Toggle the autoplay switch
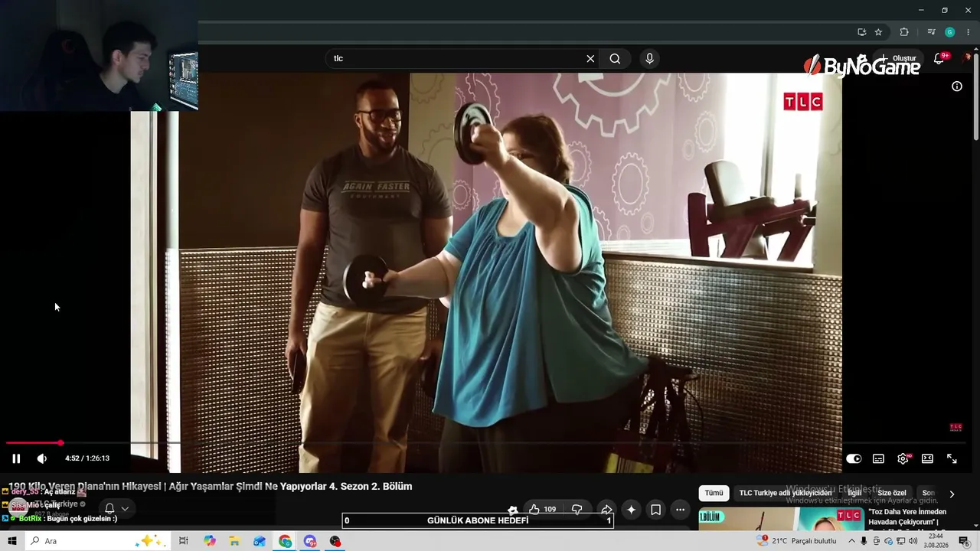 [x=854, y=458]
